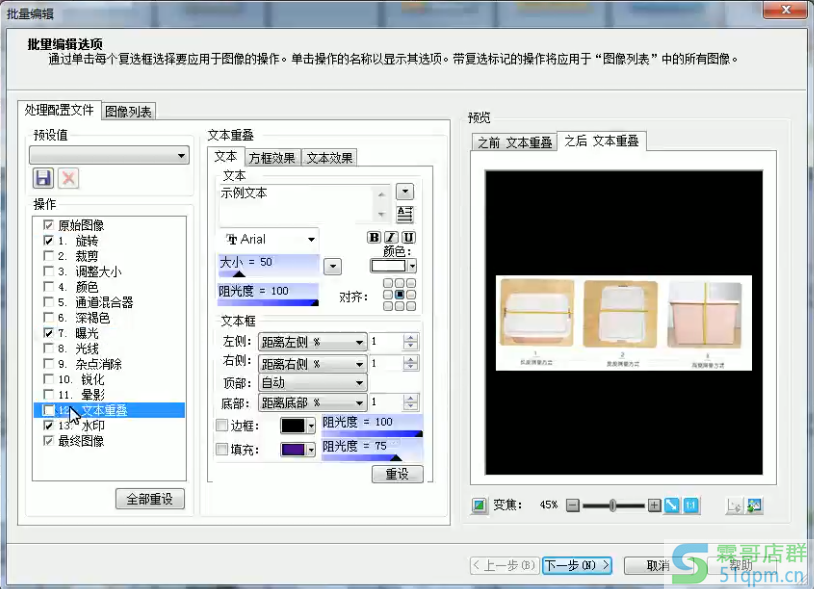The image size is (814, 589).
Task: Select the 1:1 zoom icon below the preview
Action: click(x=692, y=506)
